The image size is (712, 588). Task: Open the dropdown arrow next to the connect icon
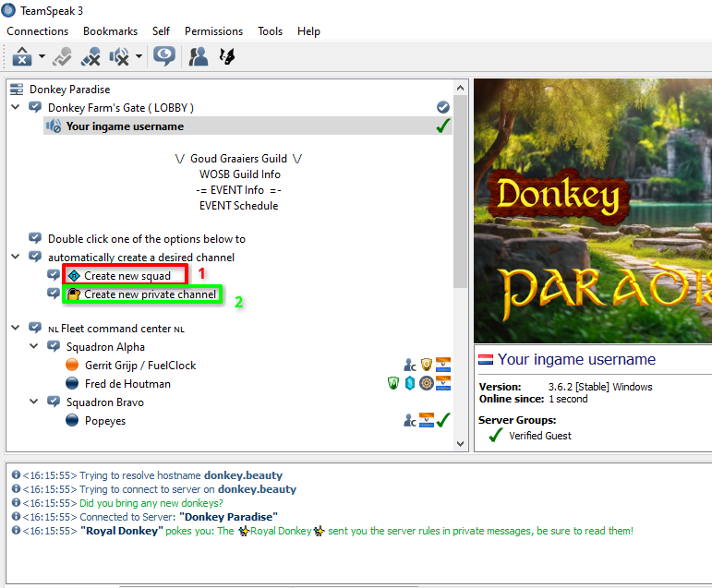point(42,56)
